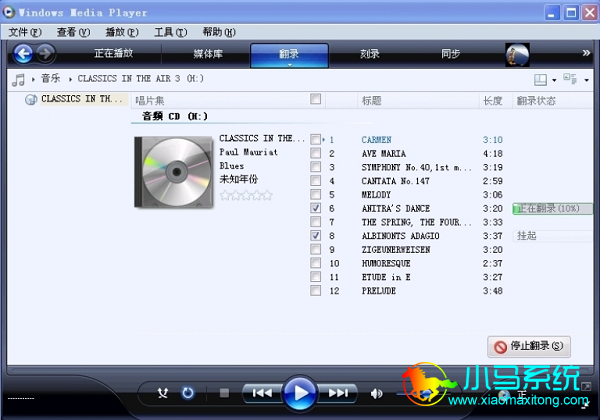The width and height of the screenshot is (600, 420).
Task: Check the box for AVE MARIA
Action: pos(316,153)
